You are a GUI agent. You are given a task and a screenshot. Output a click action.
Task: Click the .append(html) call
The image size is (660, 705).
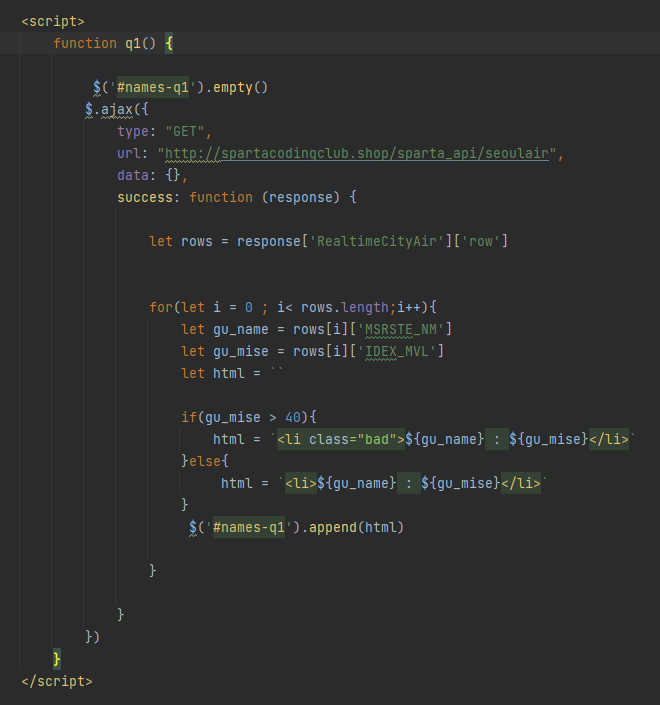[x=352, y=527]
